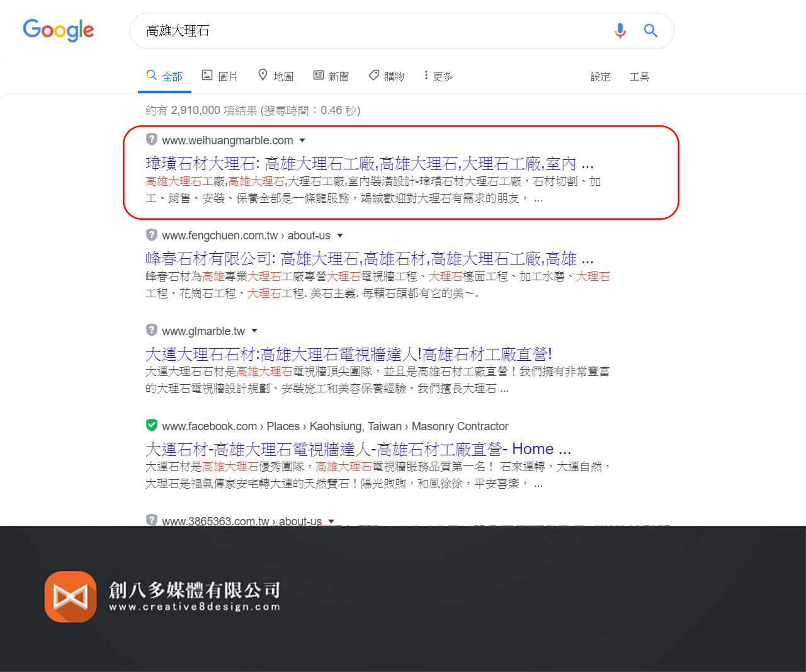Open the 新聞 tab
The height and width of the screenshot is (672, 806).
(x=331, y=76)
